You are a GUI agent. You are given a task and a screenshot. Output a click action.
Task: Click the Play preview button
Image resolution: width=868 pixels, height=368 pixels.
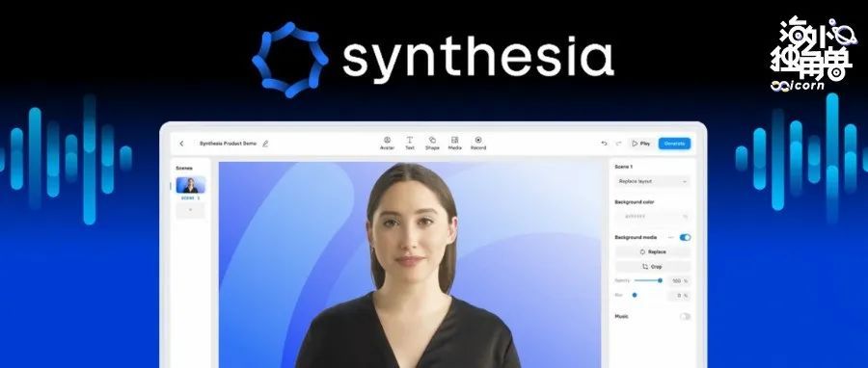[641, 144]
